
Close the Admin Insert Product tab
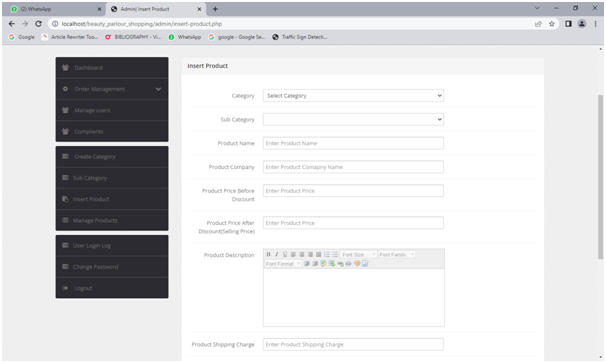tap(199, 9)
